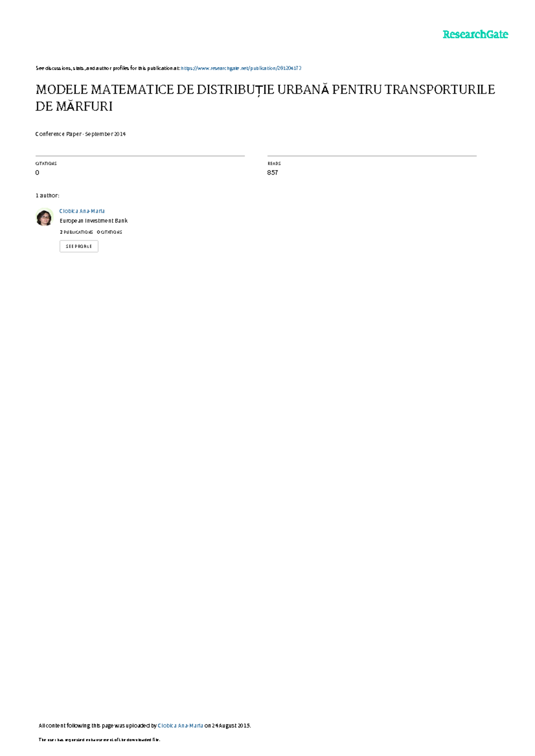
Task: Click the See discussions, stats, and author profiles text
Action: pyautogui.click(x=108, y=68)
